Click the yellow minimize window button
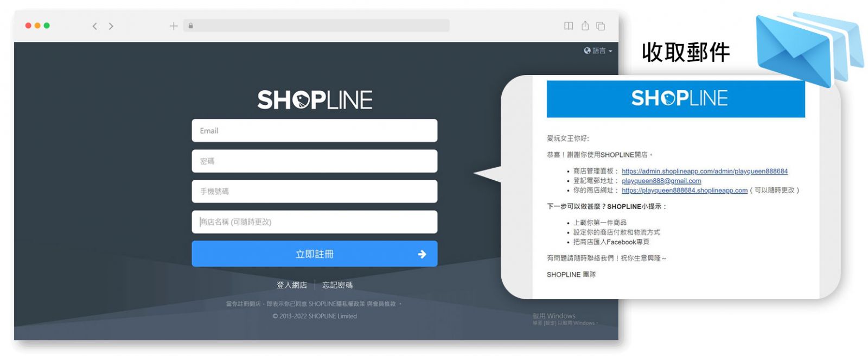Image resolution: width=868 pixels, height=360 pixels. pos(37,26)
